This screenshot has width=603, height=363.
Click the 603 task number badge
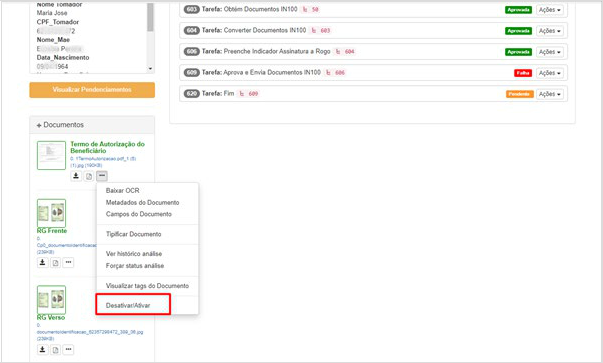[192, 9]
